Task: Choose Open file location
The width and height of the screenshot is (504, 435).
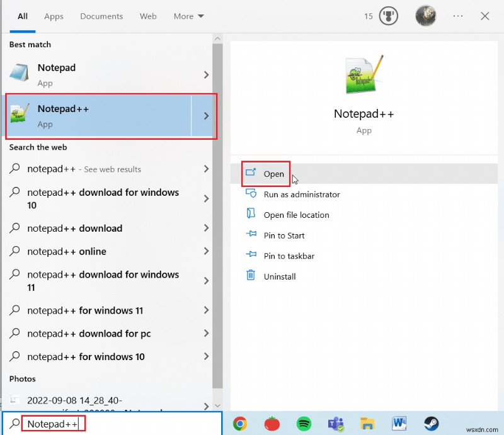Action: pyautogui.click(x=364, y=215)
